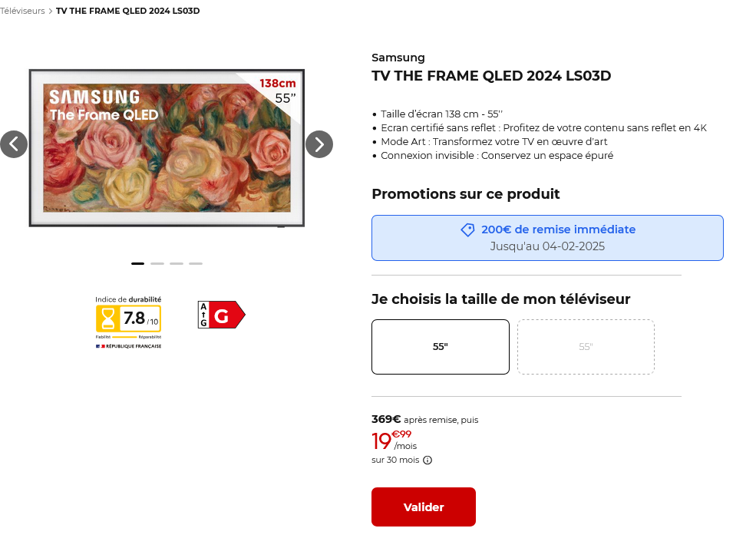The width and height of the screenshot is (756, 548).
Task: Click the energy class G label
Action: coord(221,315)
